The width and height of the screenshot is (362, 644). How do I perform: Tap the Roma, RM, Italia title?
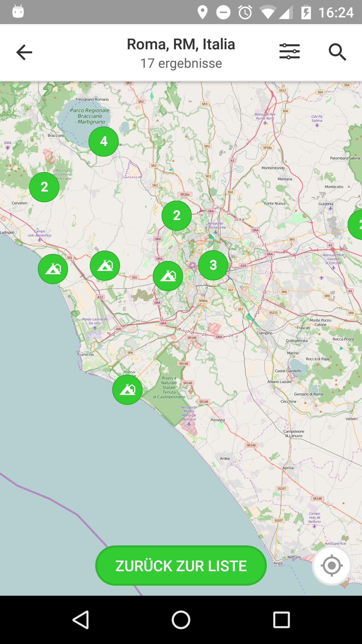(x=181, y=44)
